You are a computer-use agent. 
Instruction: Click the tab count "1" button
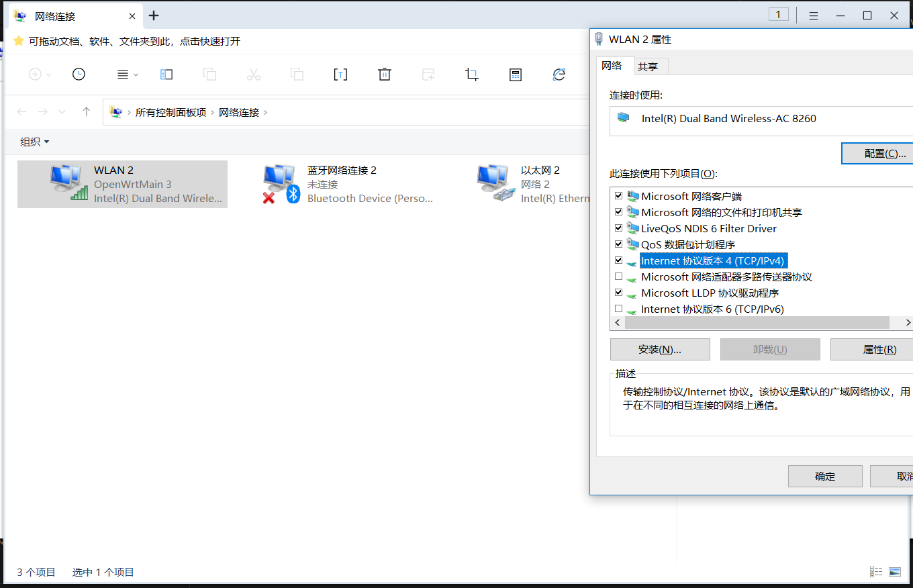coord(779,15)
